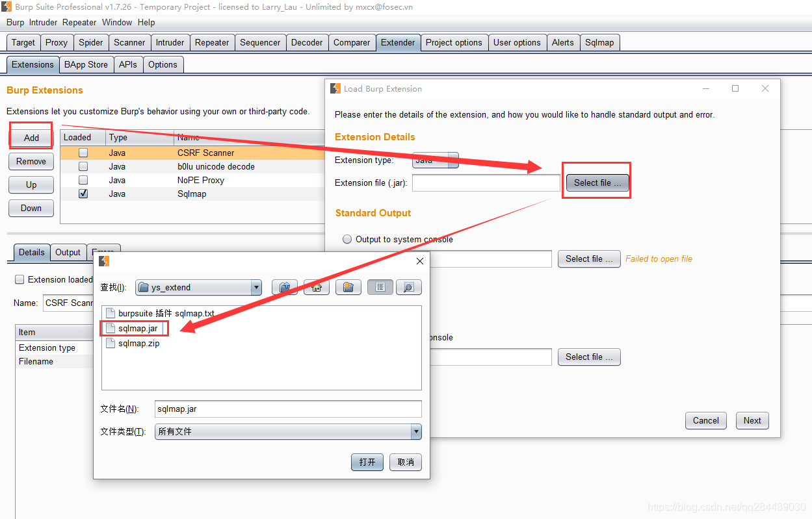812x519 pixels.
Task: Switch to the Proxy tab
Action: coord(57,42)
